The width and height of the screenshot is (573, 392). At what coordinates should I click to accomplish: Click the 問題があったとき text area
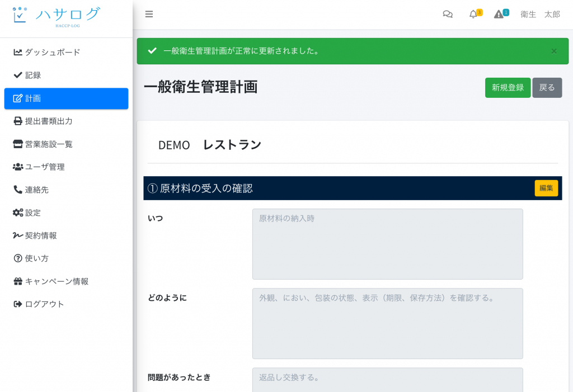(x=387, y=380)
